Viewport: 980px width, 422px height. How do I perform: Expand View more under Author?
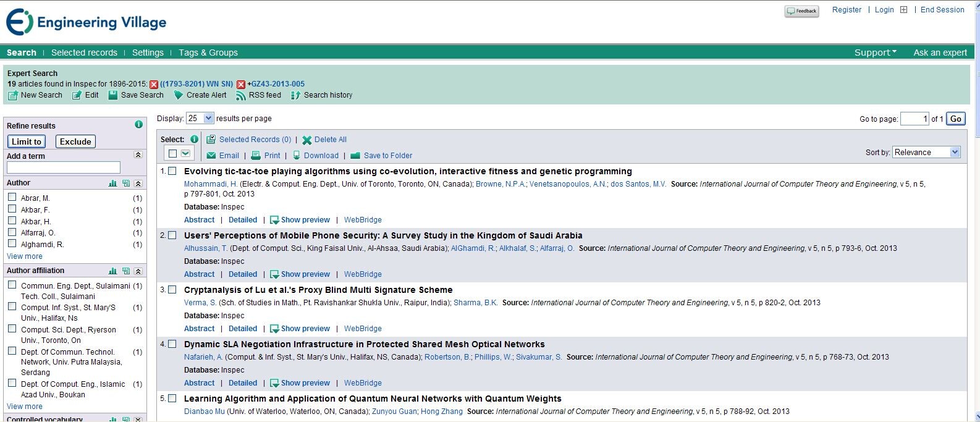(x=25, y=256)
